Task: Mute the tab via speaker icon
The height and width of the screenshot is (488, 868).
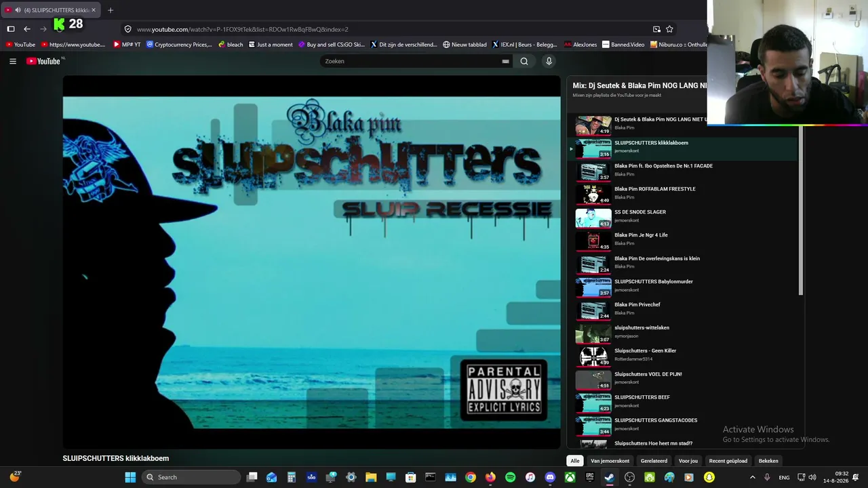Action: pos(18,10)
